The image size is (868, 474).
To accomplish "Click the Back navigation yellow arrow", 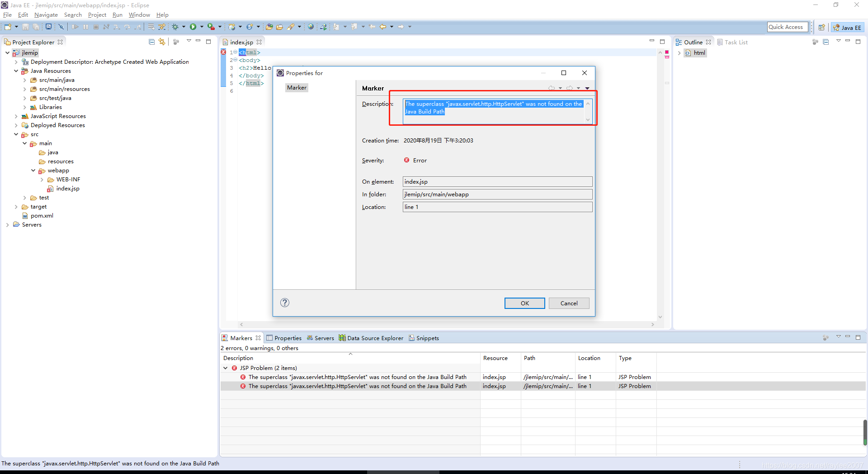I will click(383, 27).
